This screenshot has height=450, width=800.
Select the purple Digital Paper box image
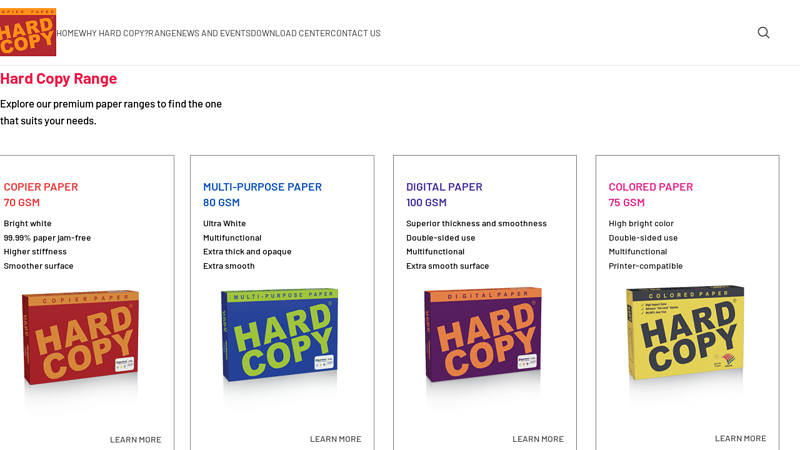[483, 336]
